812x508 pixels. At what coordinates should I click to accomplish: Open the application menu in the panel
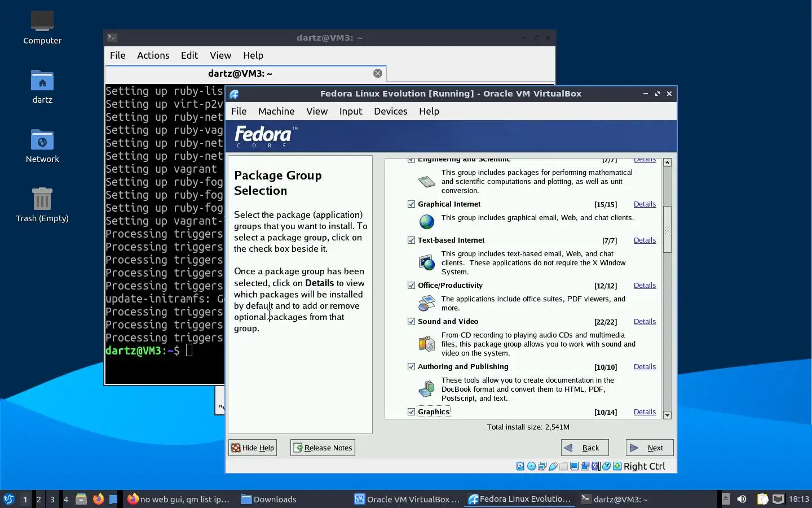pos(9,499)
